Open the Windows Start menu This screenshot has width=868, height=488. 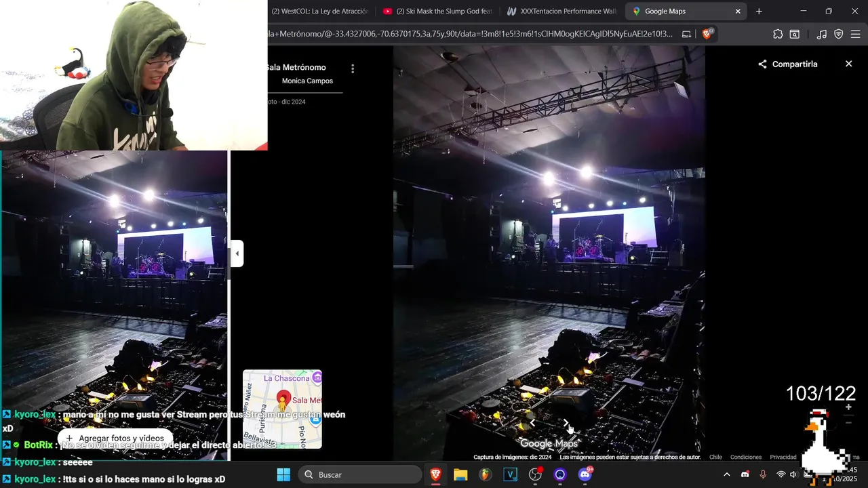point(283,474)
